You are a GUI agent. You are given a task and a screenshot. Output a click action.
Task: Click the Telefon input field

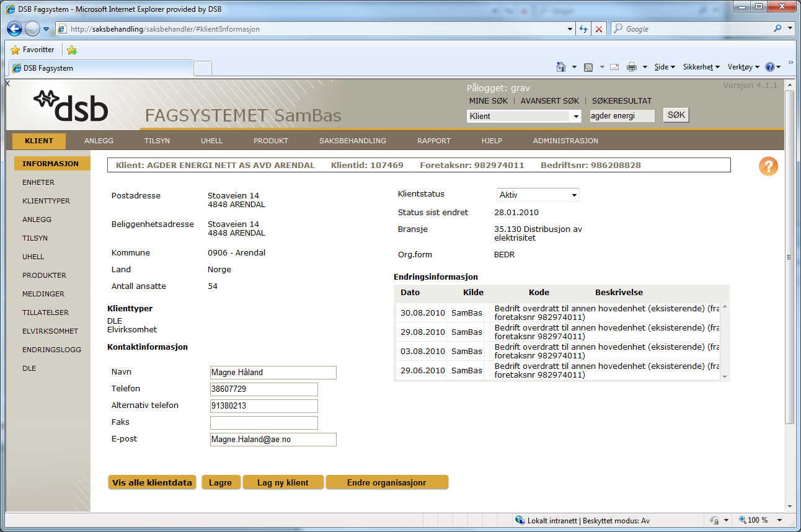click(264, 389)
